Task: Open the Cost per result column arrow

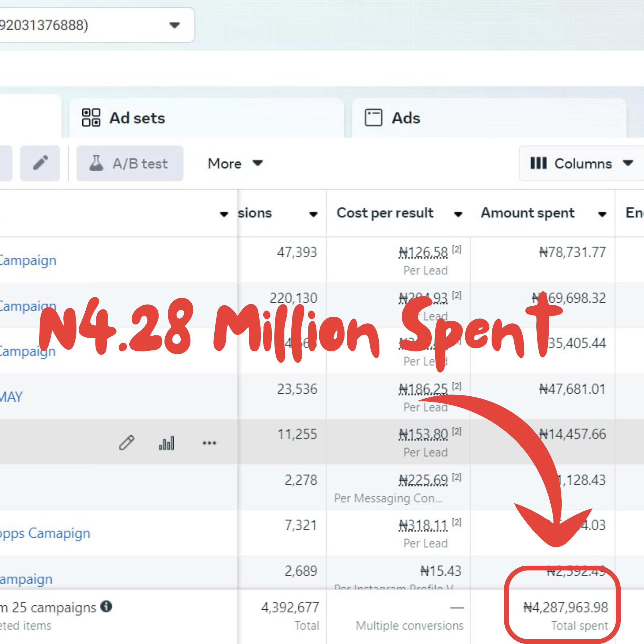Action: point(458,214)
